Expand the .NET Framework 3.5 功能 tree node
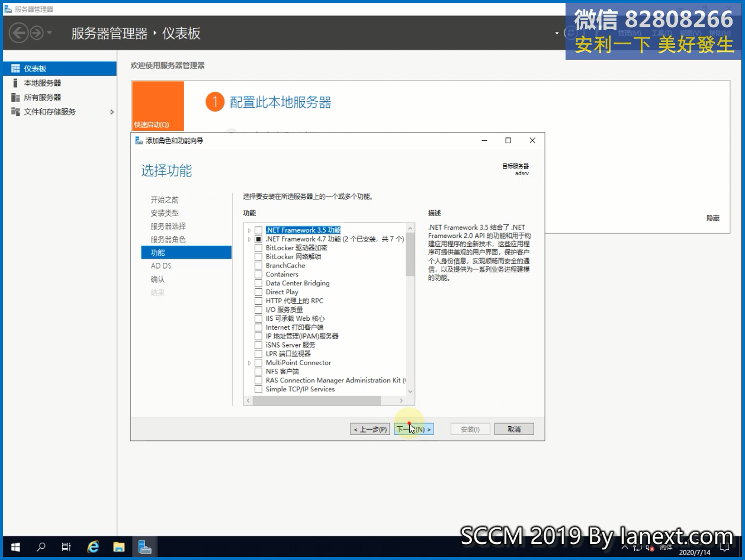745x560 pixels. tap(249, 230)
